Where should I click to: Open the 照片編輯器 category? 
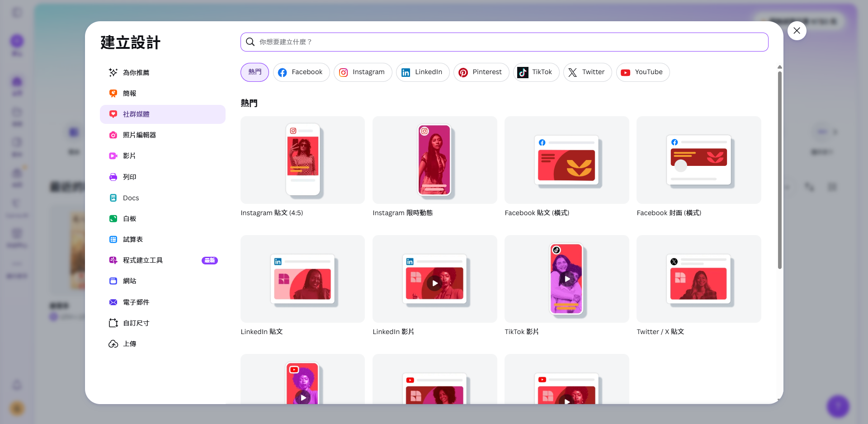[x=163, y=135]
